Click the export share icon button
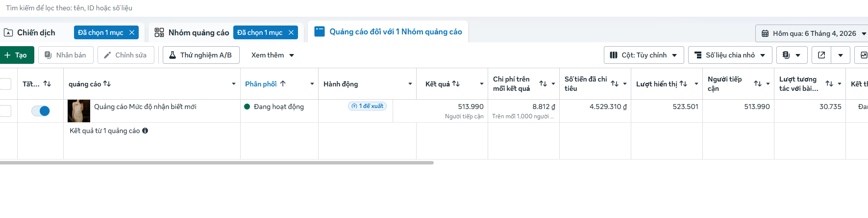Image resolution: width=868 pixels, height=218 pixels. pos(821,55)
